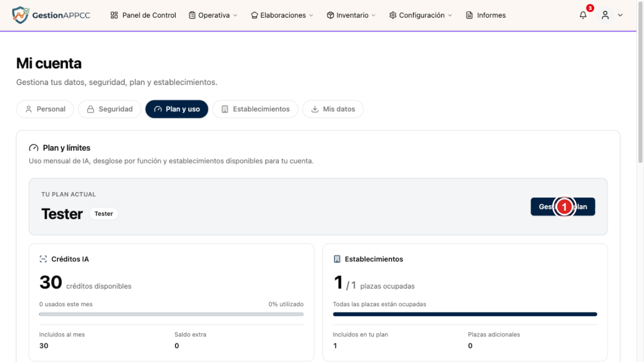Viewport: 644px width, 362px height.
Task: Click the Tester plan badge
Action: click(104, 214)
